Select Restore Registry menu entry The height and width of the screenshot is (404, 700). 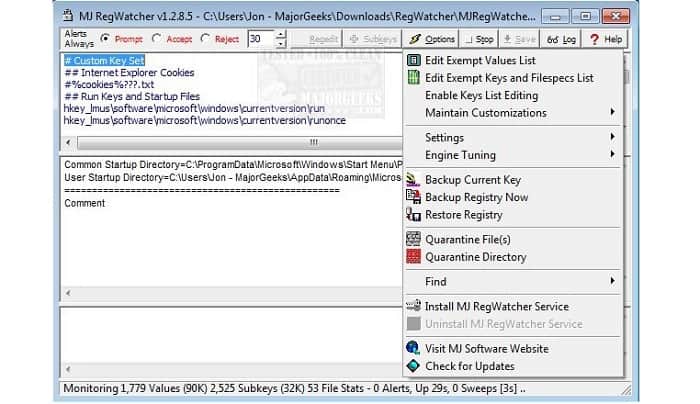point(513,215)
